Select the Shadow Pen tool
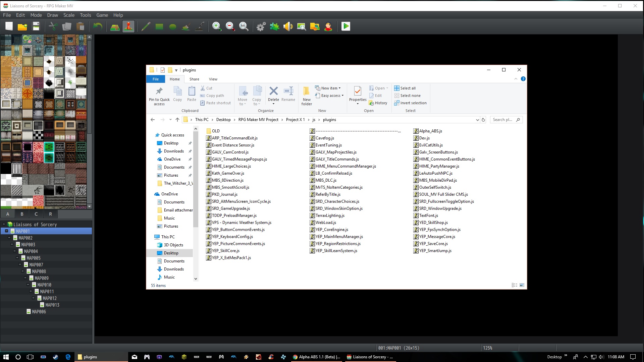 tap(200, 26)
